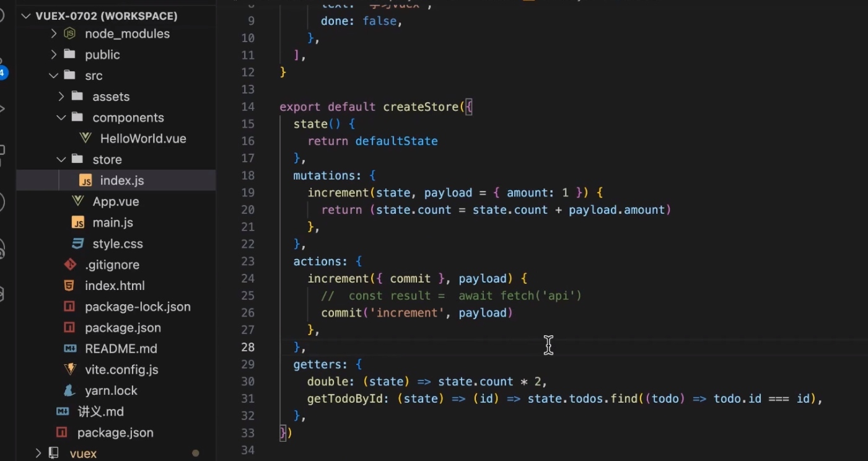Click the src folder icon
The image size is (868, 461).
point(70,75)
